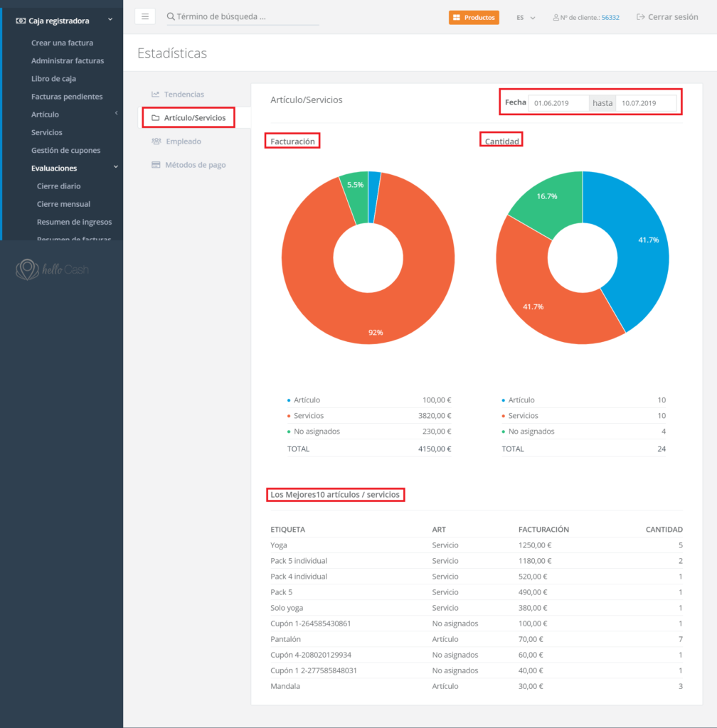
Task: Open Crear una factura
Action: click(62, 43)
